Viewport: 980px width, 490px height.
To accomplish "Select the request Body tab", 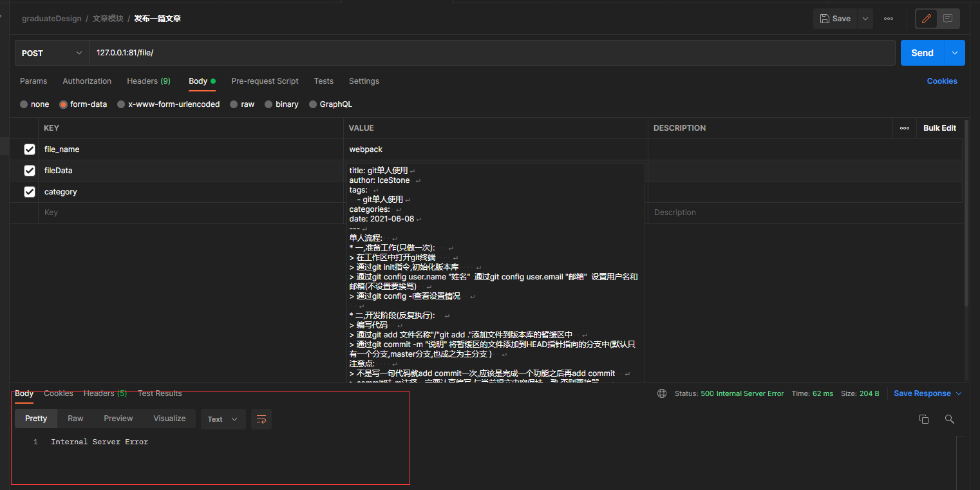I will click(202, 81).
